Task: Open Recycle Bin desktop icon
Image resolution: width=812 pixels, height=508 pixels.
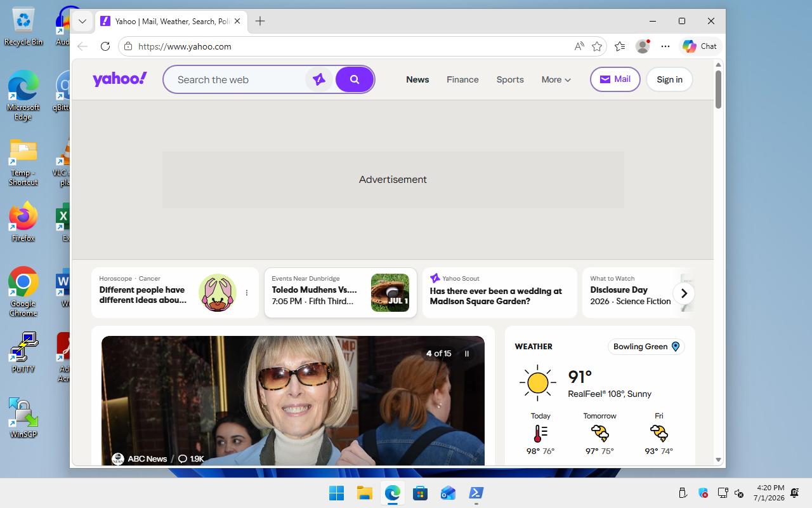Action: point(23,27)
